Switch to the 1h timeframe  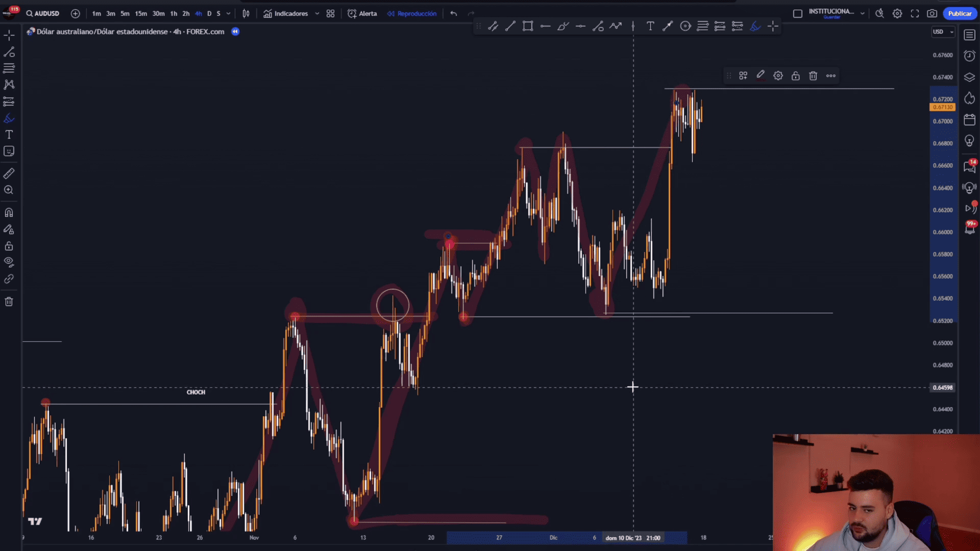pyautogui.click(x=174, y=14)
